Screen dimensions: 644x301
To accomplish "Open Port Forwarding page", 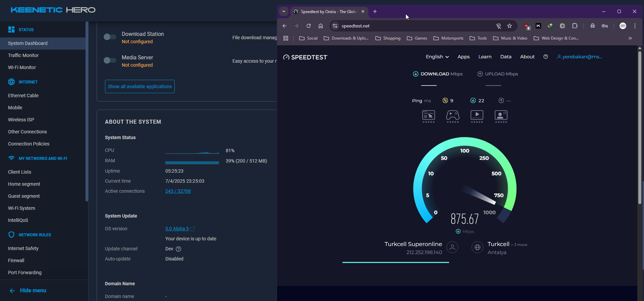I will 25,272.
